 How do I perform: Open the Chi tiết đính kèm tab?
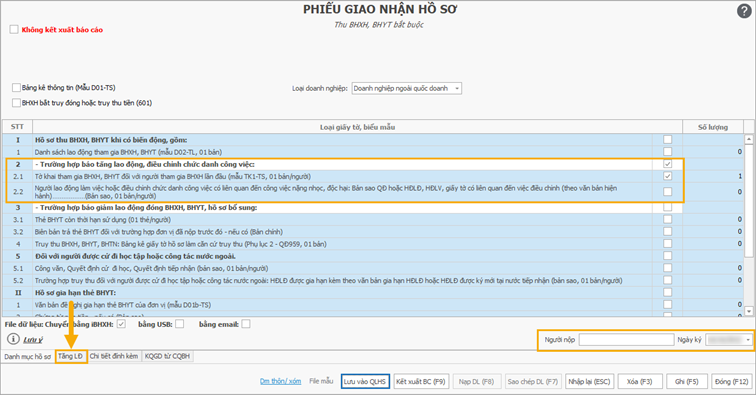coord(114,356)
